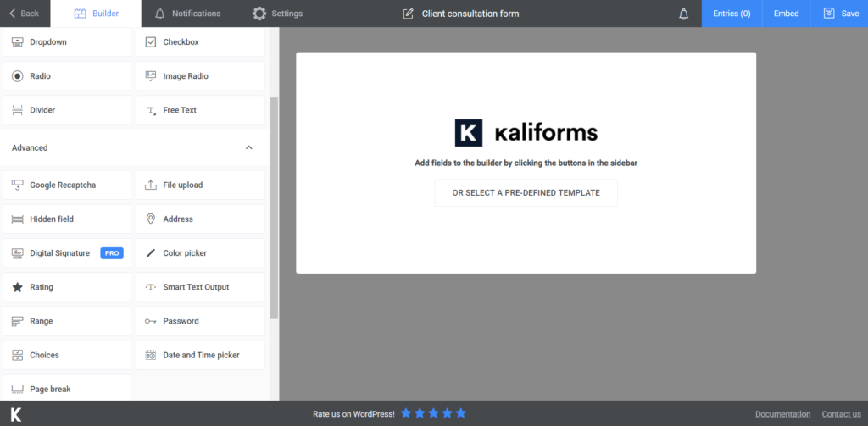Click the Kaliforms logo in the canvas

pos(526,133)
